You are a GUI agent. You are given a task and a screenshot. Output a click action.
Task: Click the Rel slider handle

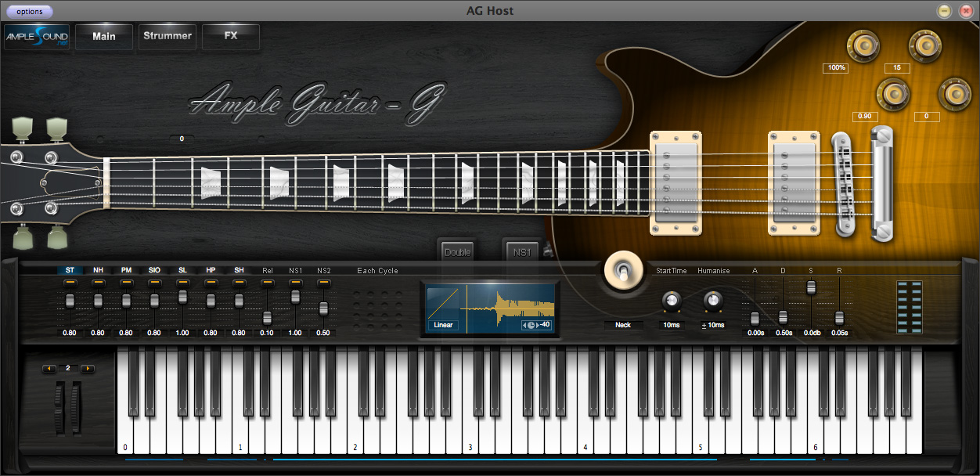click(x=267, y=317)
